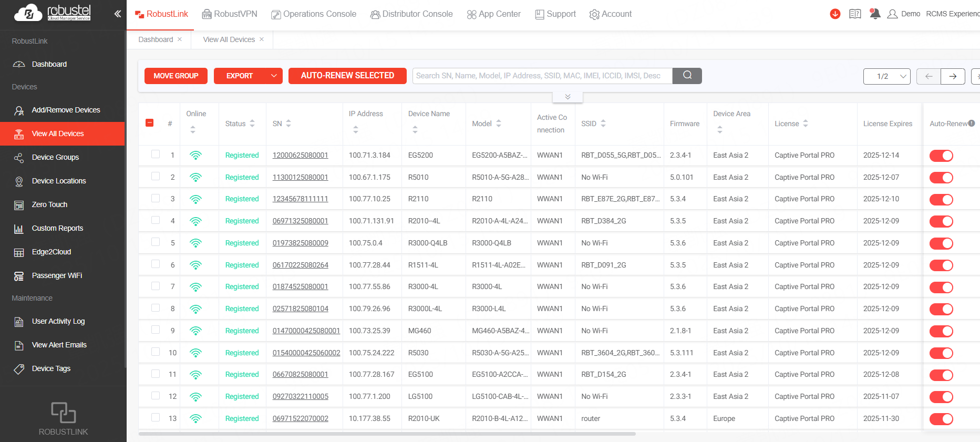Click online Wi-Fi icon for row 1
The height and width of the screenshot is (442, 980).
point(195,156)
